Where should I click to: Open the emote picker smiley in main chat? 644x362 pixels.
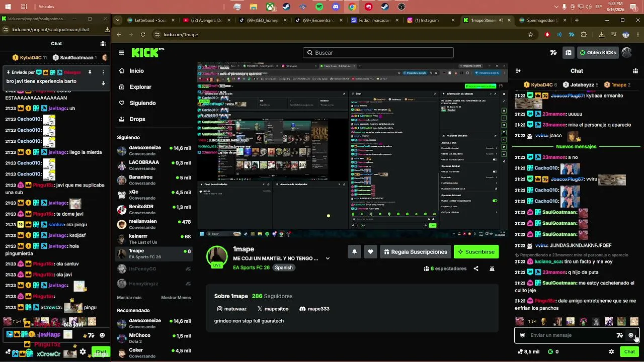point(631,335)
